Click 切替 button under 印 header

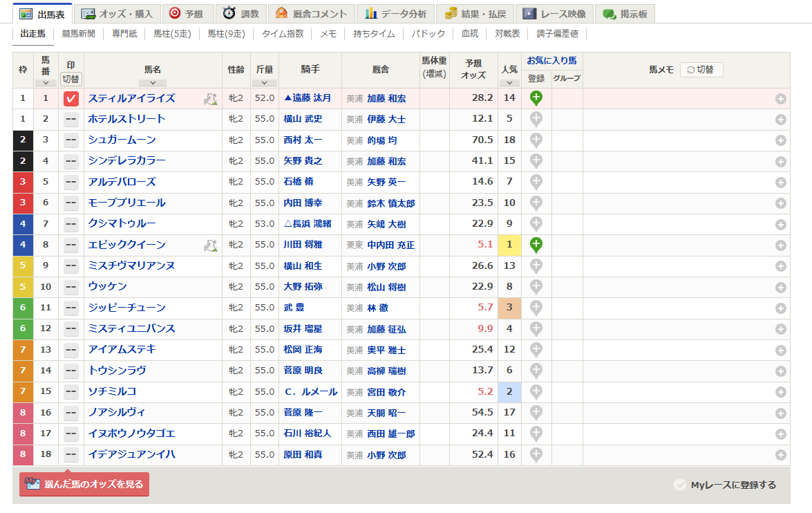71,79
